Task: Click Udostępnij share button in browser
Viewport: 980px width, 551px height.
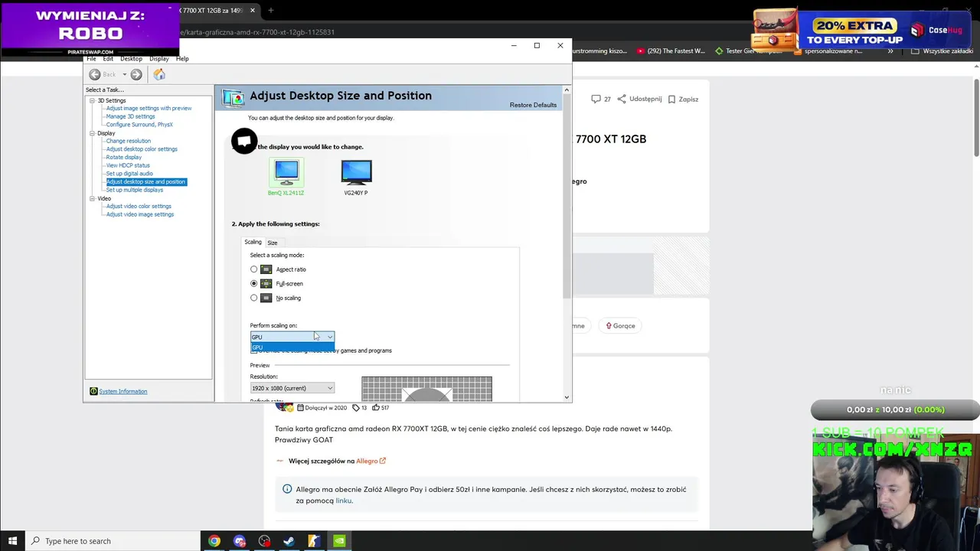Action: click(x=639, y=99)
